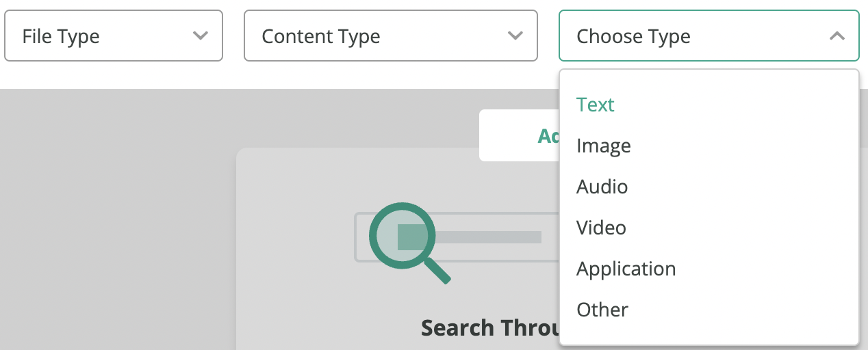Viewport: 868px width, 350px height.
Task: Open the Content Type dropdown
Action: [x=391, y=36]
